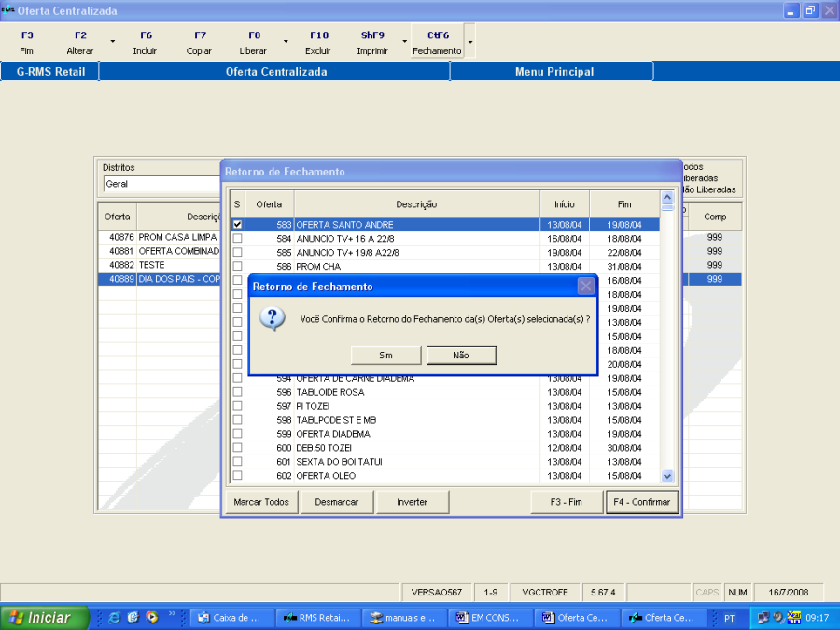Select the G-RMS Retail tab
The width and height of the screenshot is (840, 630).
click(x=50, y=72)
